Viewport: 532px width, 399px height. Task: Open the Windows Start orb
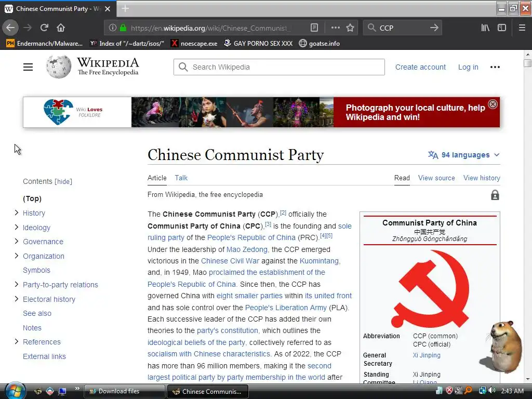15,391
